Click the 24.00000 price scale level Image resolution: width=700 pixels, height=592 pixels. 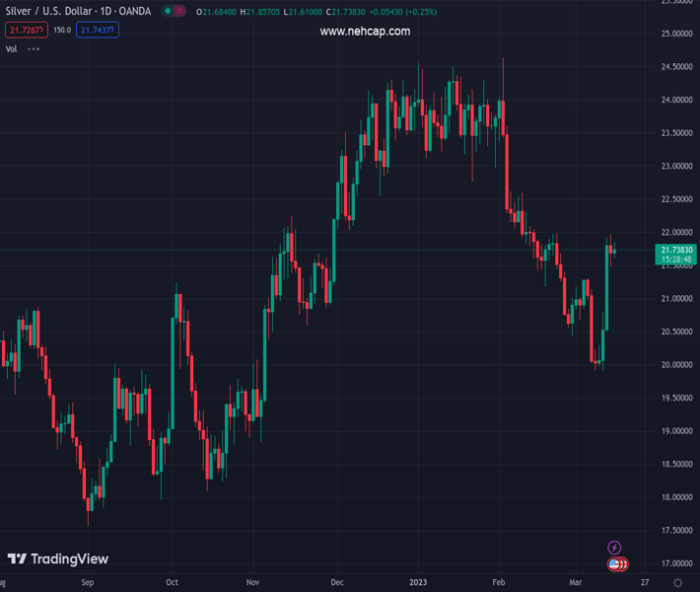click(674, 100)
